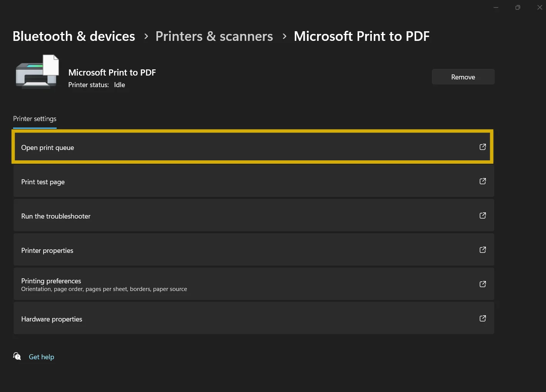
Task: Click the Get help chat icon
Action: point(17,356)
